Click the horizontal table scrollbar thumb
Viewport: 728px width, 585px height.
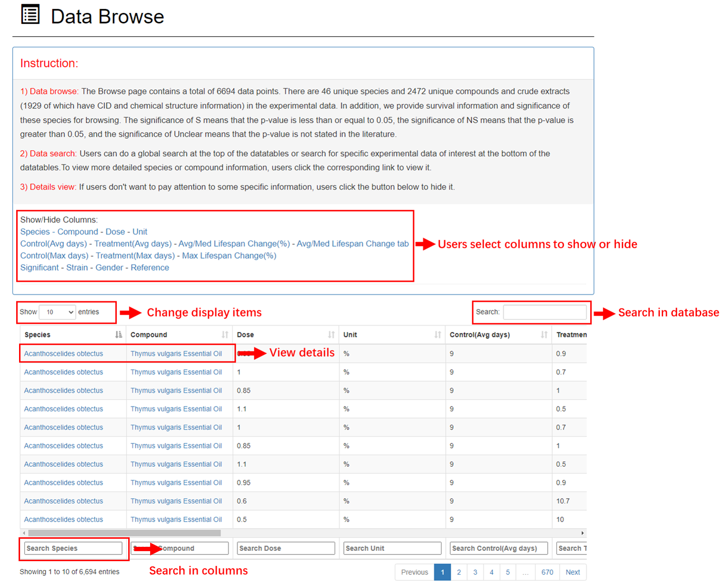[124, 533]
